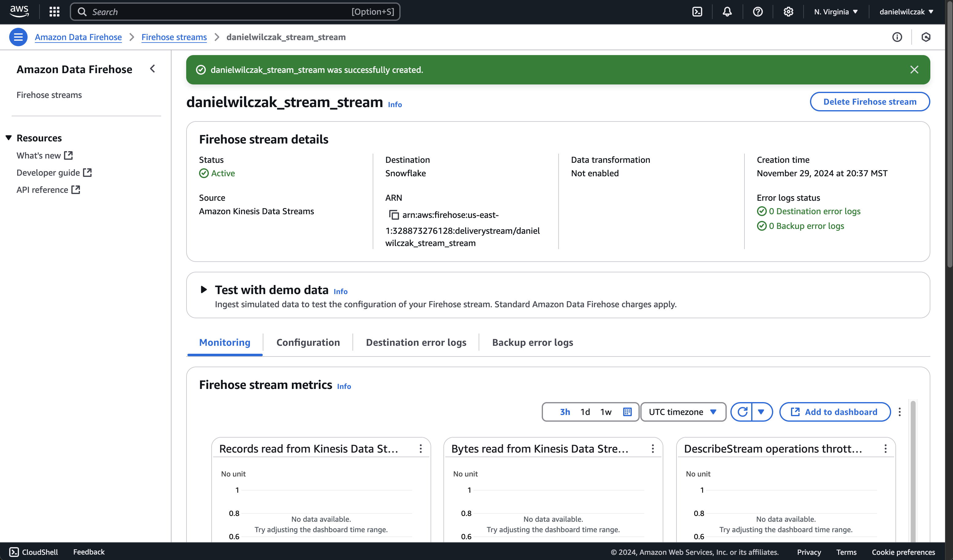Refresh the metrics dashboard
953x560 pixels.
click(x=742, y=412)
